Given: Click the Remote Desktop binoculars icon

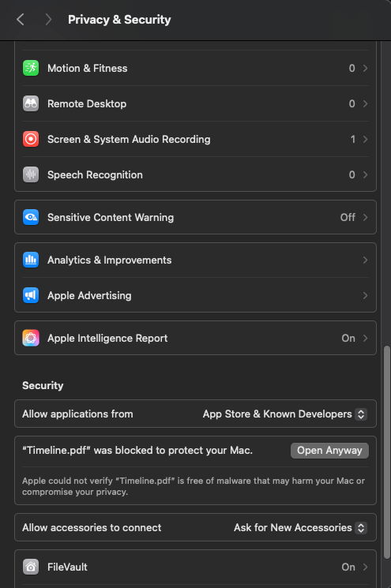Looking at the screenshot, I should 31,103.
